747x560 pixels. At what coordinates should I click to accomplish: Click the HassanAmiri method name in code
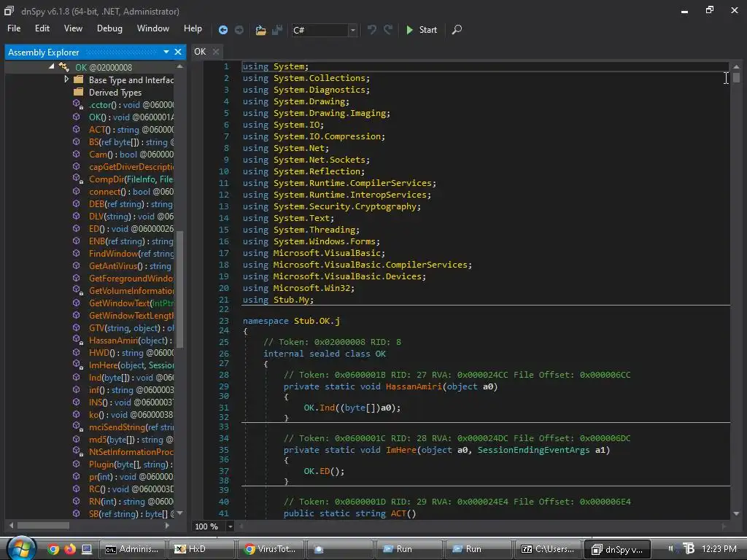click(414, 386)
